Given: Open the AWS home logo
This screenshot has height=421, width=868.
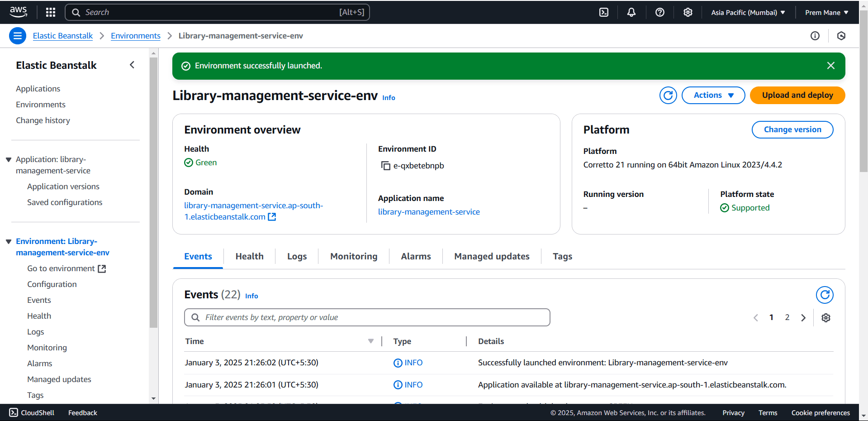Looking at the screenshot, I should point(18,12).
